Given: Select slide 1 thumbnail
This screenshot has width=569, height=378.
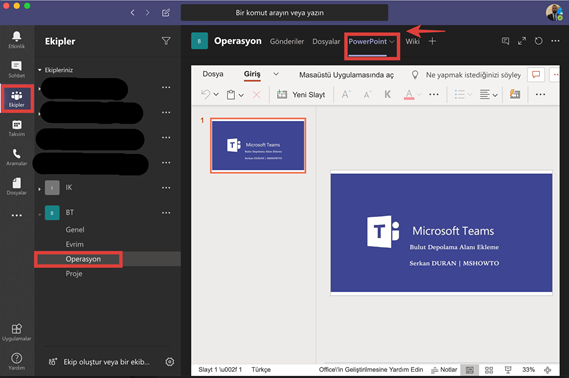Looking at the screenshot, I should tap(258, 145).
